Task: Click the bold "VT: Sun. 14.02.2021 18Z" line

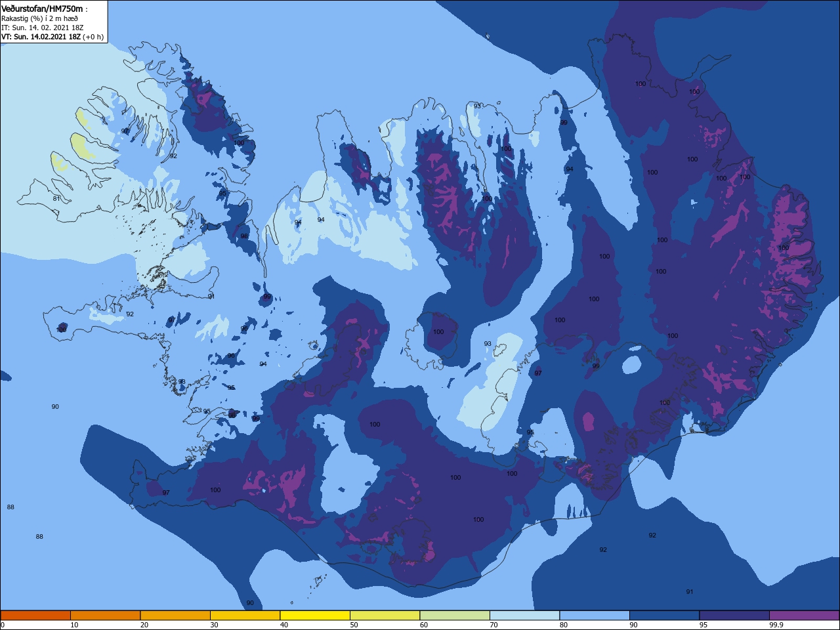Action: pyautogui.click(x=41, y=37)
